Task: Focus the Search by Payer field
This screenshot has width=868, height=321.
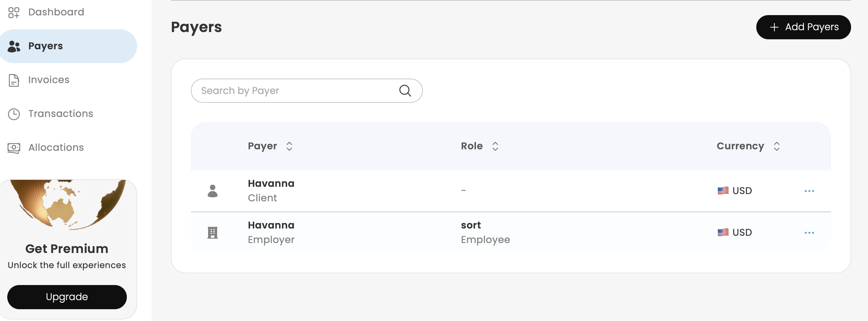Action: 297,91
